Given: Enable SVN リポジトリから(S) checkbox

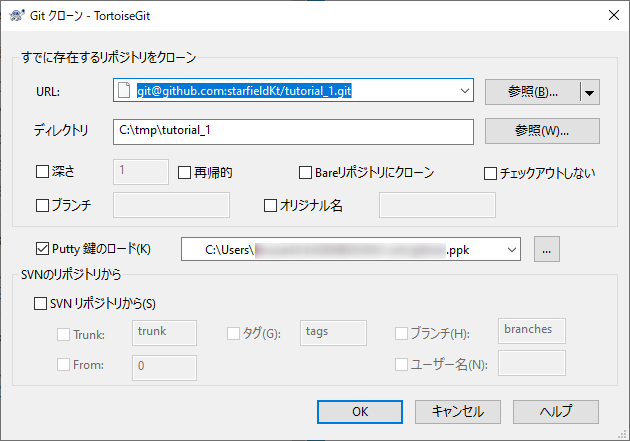Looking at the screenshot, I should 40,303.
